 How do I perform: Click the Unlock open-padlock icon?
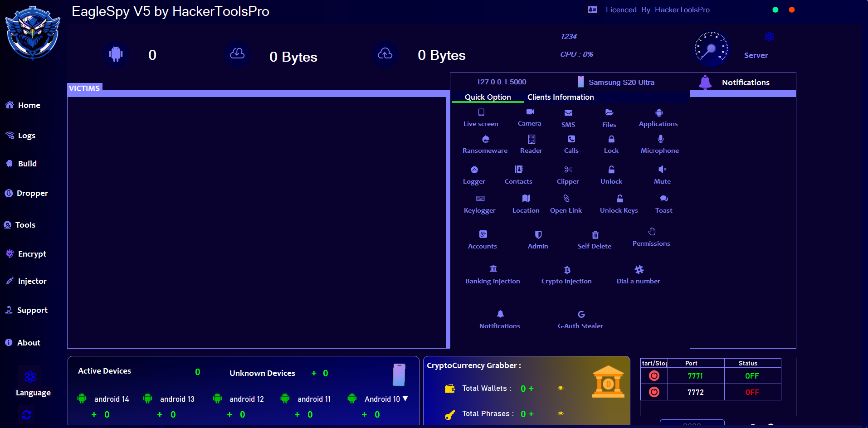click(x=611, y=169)
